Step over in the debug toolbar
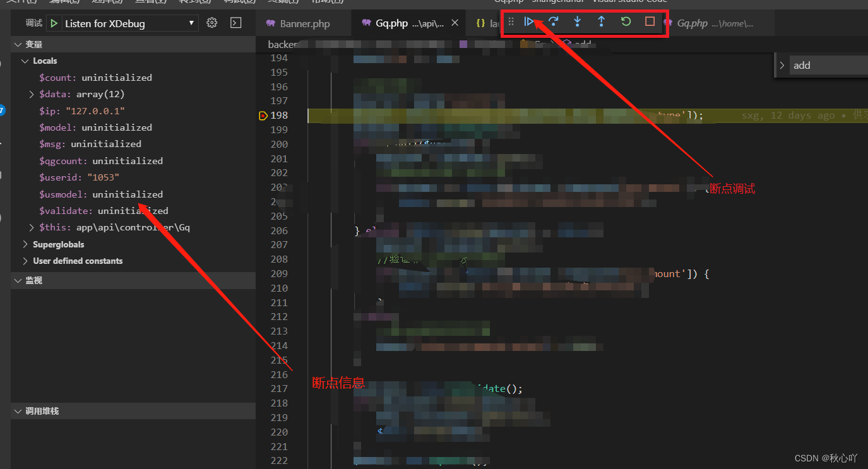Screen dimensions: 868x469 [554, 21]
